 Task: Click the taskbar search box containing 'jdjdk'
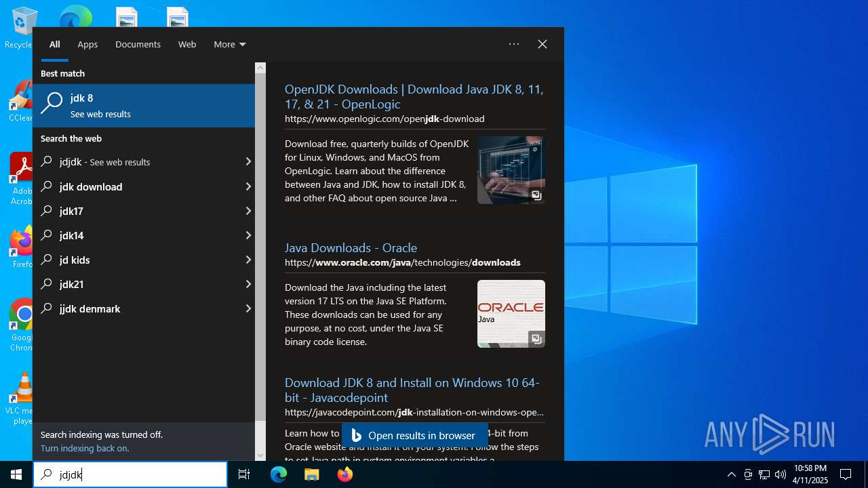[x=130, y=474]
